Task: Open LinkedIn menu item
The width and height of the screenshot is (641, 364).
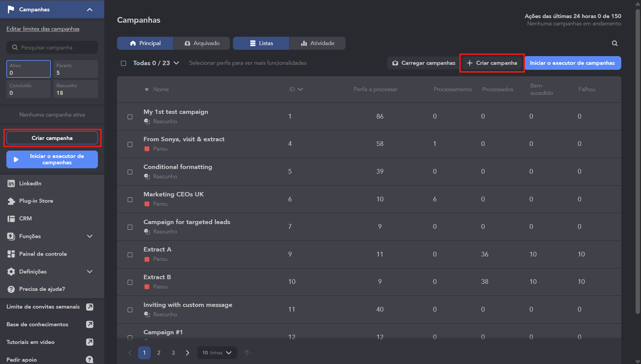Action: coord(52,183)
